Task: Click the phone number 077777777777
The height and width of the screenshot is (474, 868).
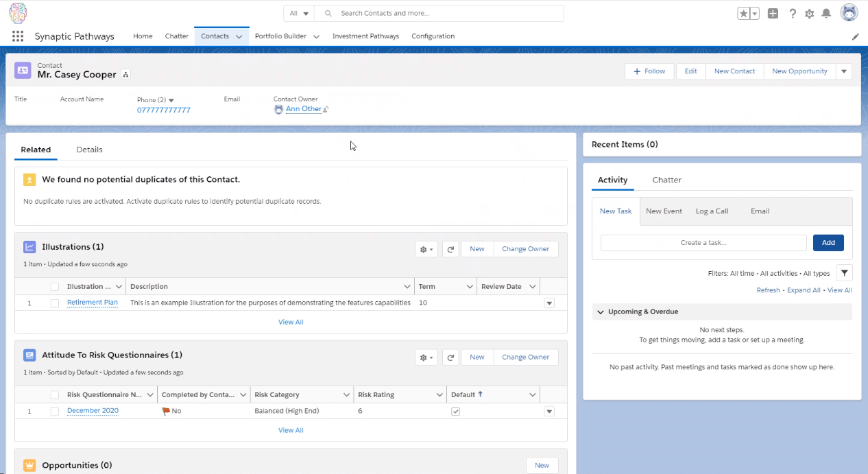Action: (164, 110)
